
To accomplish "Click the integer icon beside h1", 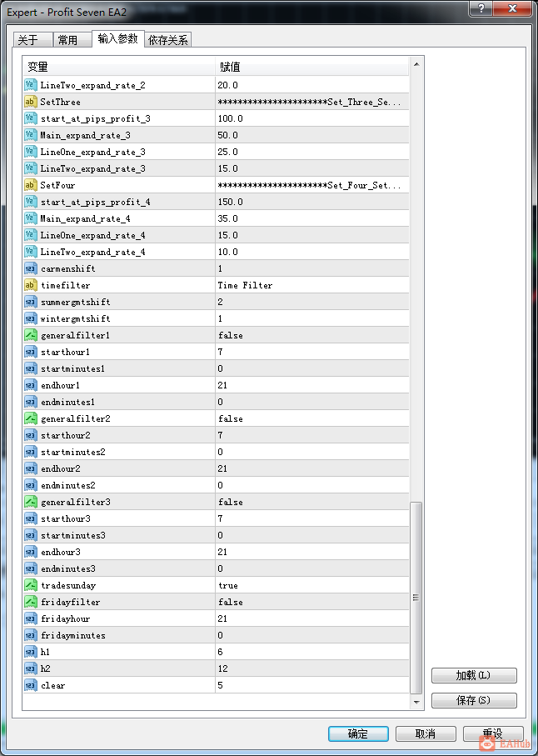I will (30, 652).
